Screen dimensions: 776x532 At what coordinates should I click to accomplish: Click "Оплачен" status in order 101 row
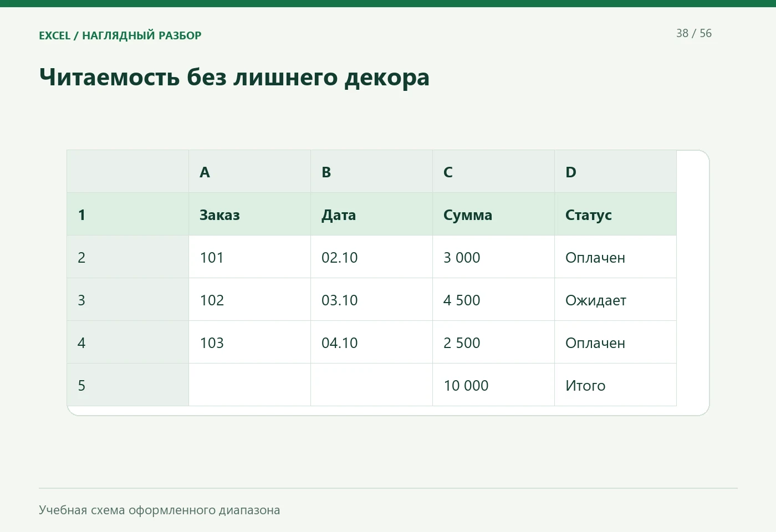[615, 257]
